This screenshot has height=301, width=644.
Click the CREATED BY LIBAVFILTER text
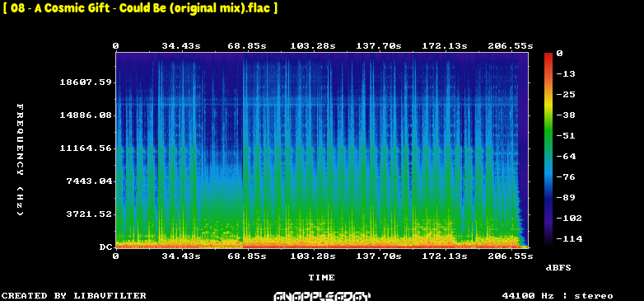[74, 296]
